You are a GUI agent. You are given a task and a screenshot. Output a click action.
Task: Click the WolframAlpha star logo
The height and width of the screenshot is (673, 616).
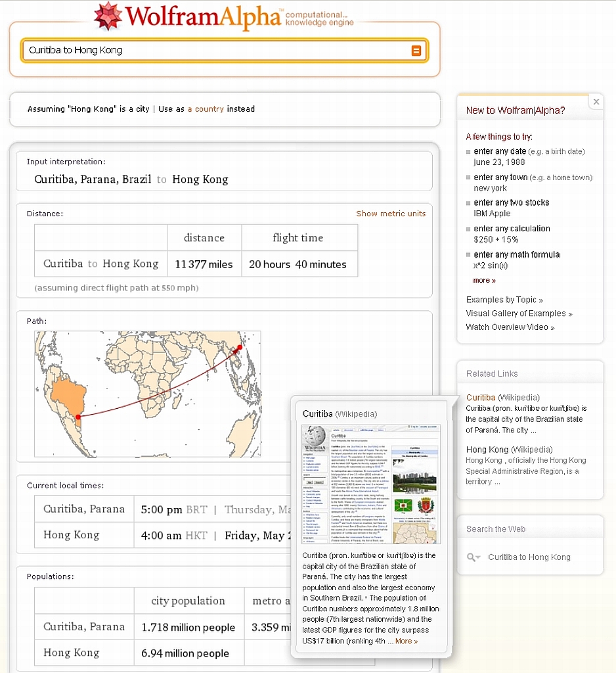pos(108,16)
